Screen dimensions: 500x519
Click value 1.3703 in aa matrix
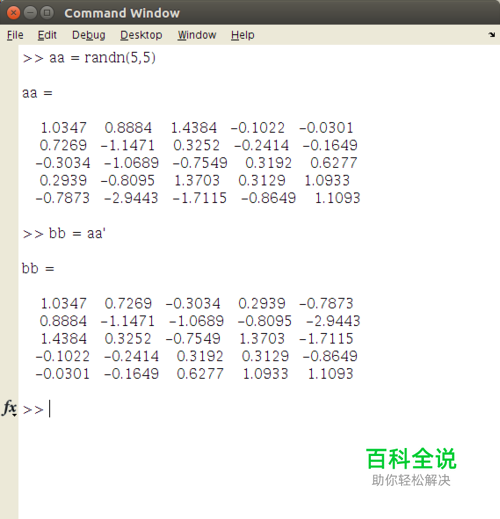(197, 180)
